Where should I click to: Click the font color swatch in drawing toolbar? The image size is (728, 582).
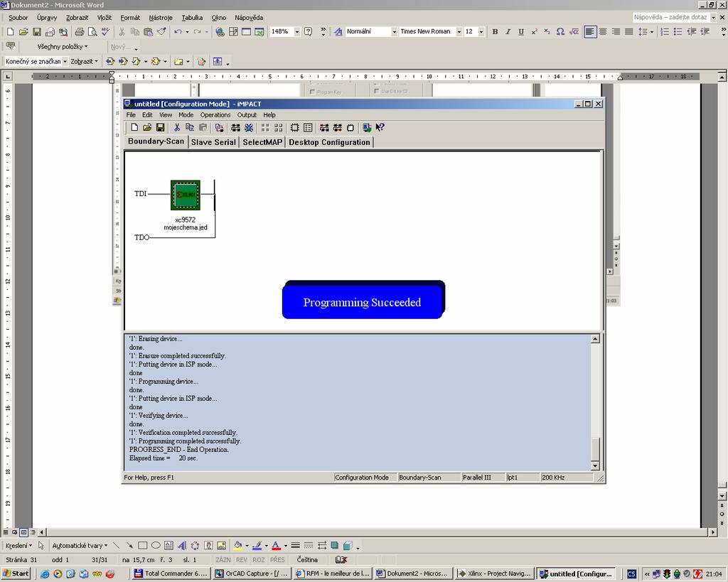(276, 546)
